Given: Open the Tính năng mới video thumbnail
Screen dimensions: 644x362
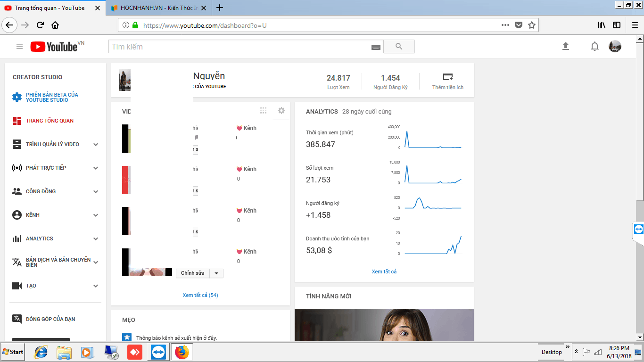Looking at the screenshot, I should click(384, 325).
